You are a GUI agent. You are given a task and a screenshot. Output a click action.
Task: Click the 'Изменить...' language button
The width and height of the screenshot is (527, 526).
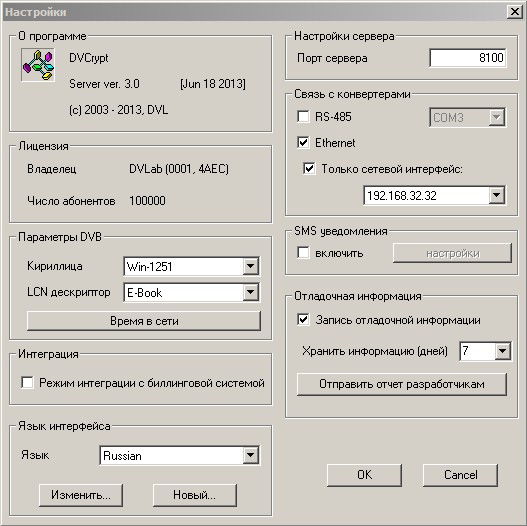point(81,495)
